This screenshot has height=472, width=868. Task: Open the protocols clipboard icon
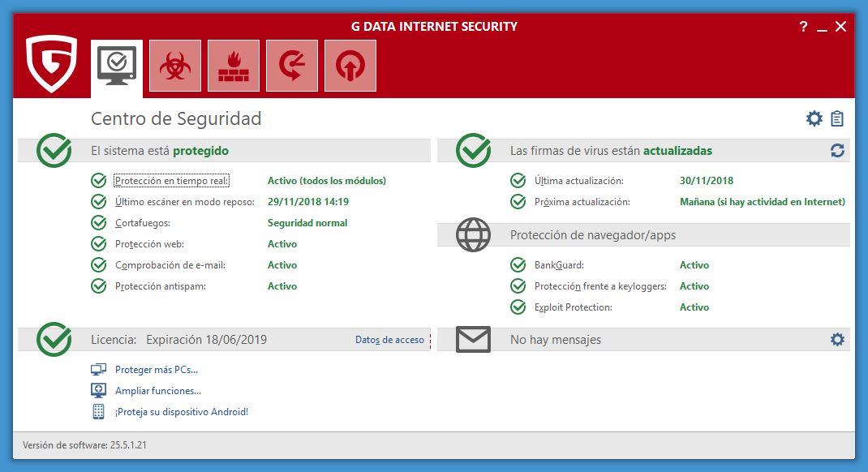pyautogui.click(x=837, y=118)
